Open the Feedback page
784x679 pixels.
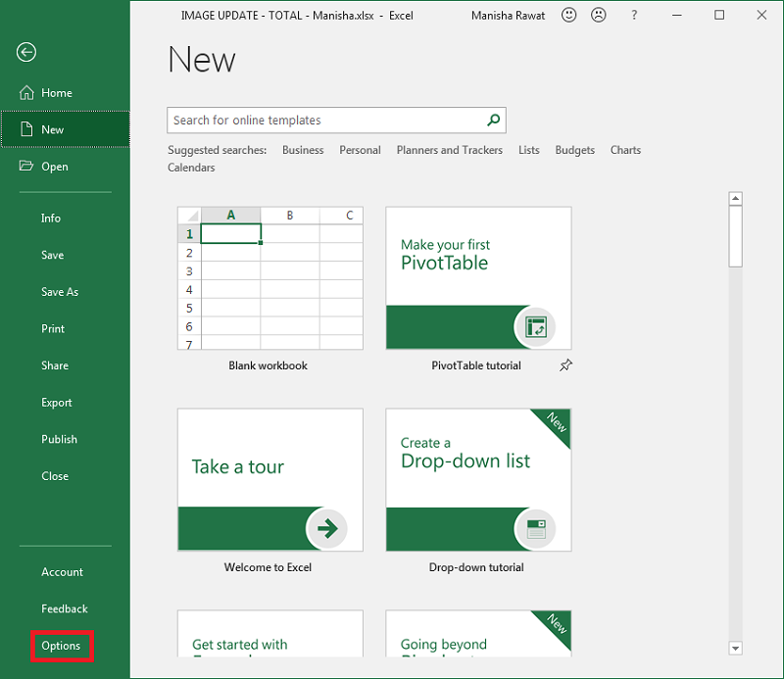pyautogui.click(x=65, y=608)
